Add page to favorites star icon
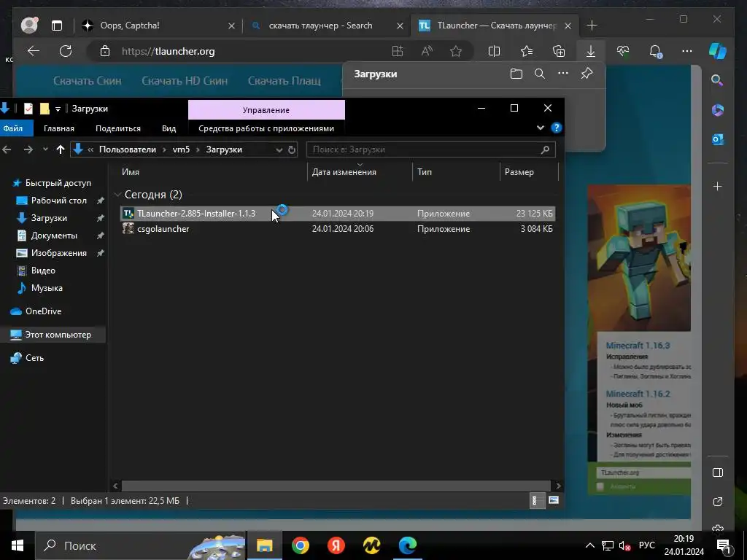Image resolution: width=747 pixels, height=560 pixels. pyautogui.click(x=456, y=51)
